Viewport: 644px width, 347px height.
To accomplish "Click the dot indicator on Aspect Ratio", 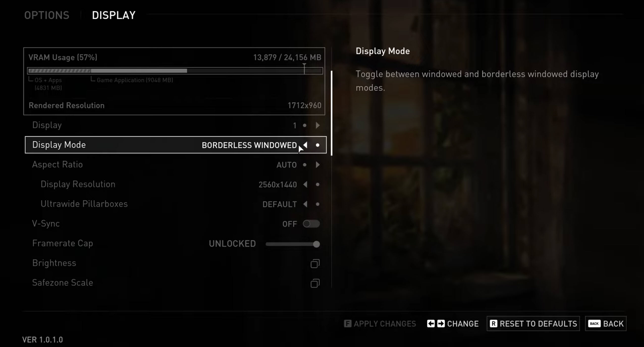I will pos(305,164).
